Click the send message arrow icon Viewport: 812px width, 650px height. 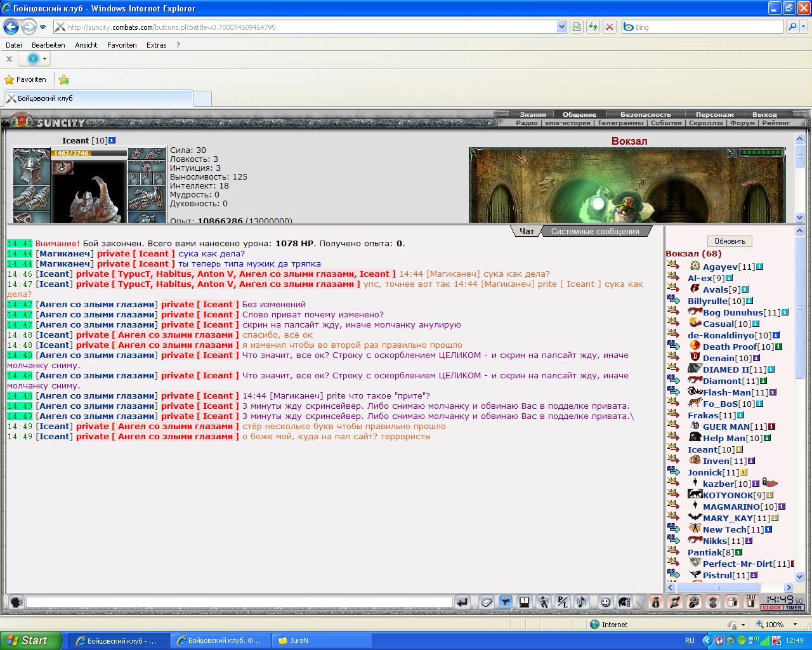click(x=462, y=602)
